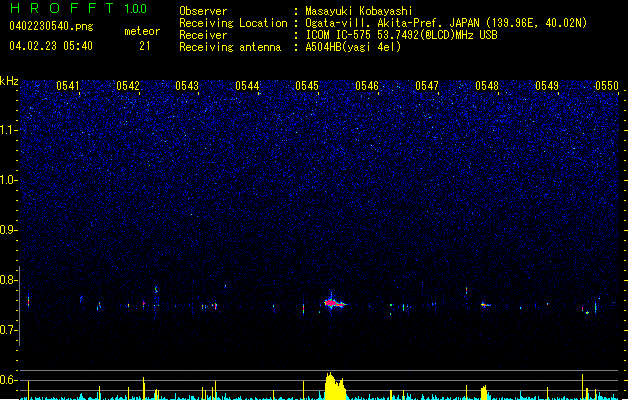
Task: Click the 0549 time marker
Action: [x=547, y=86]
